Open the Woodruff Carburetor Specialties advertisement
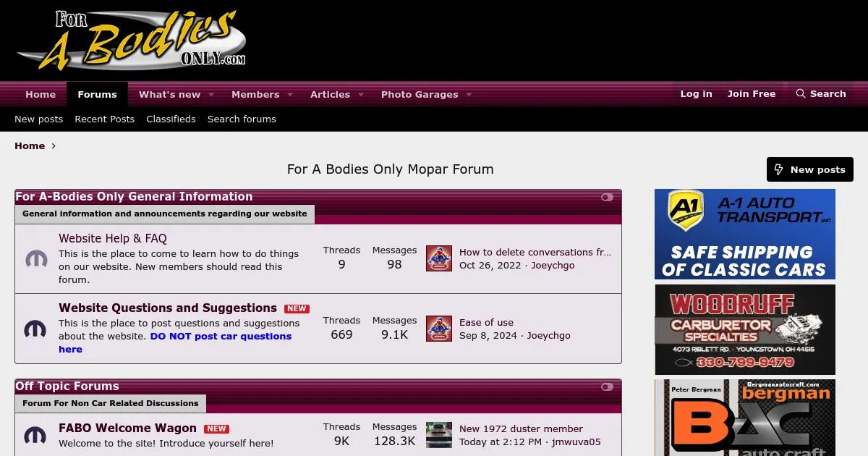Image resolution: width=868 pixels, height=456 pixels. pos(745,329)
